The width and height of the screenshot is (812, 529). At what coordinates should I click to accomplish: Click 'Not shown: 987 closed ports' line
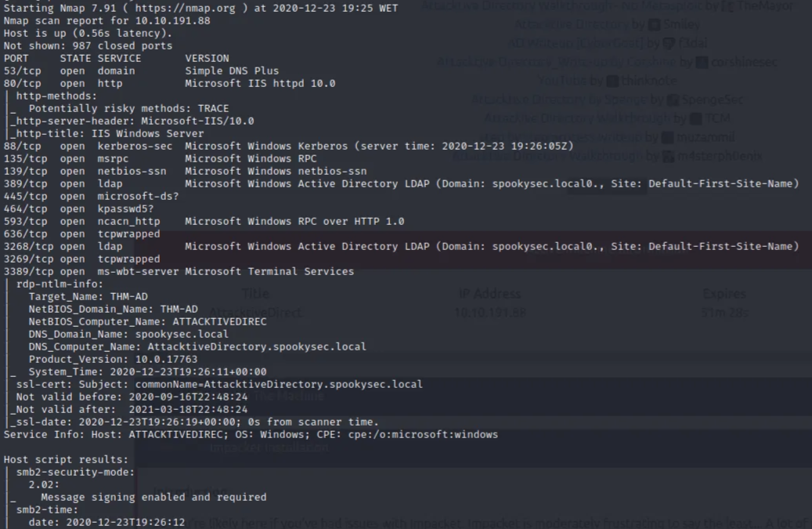(x=88, y=45)
